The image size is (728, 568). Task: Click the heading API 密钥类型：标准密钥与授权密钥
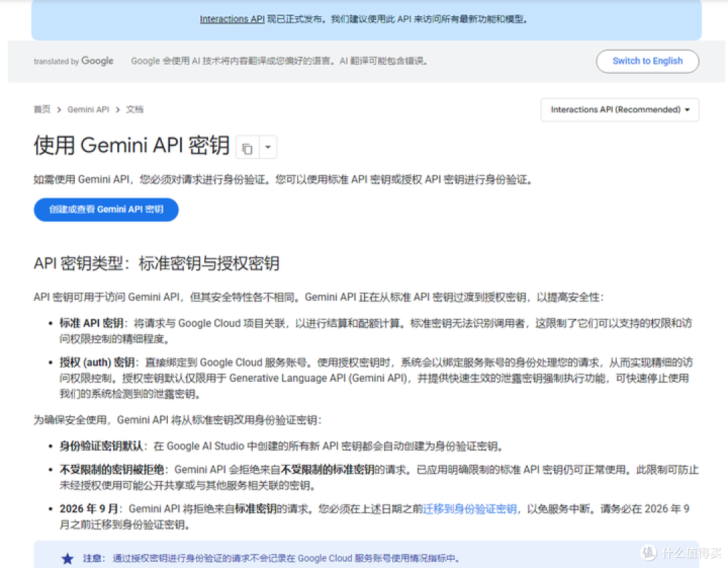(156, 264)
